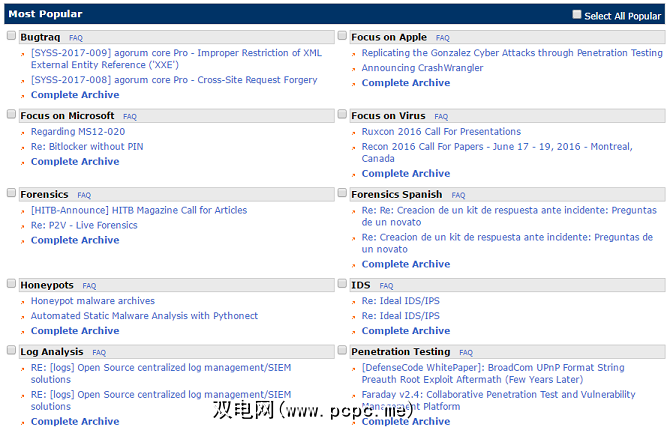Open Focus on Apple Complete Archive
The width and height of the screenshot is (670, 433).
406,83
